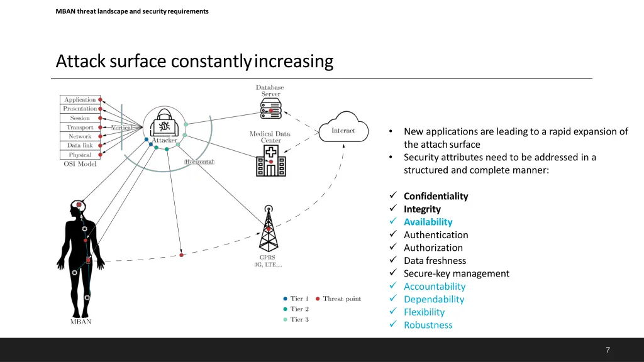644x362 pixels.
Task: Click the 'GPRS 3G, LTE,...' caption
Action: 268,261
